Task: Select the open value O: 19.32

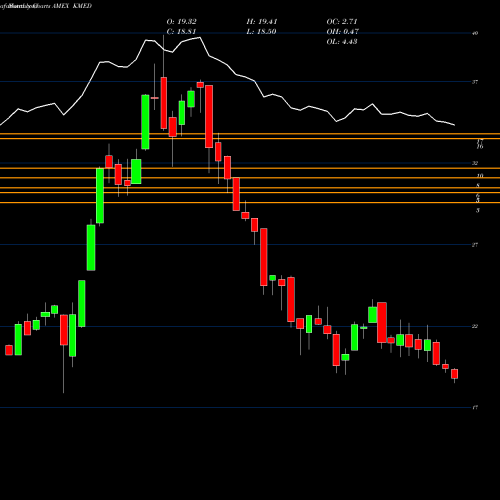Action: (x=182, y=22)
